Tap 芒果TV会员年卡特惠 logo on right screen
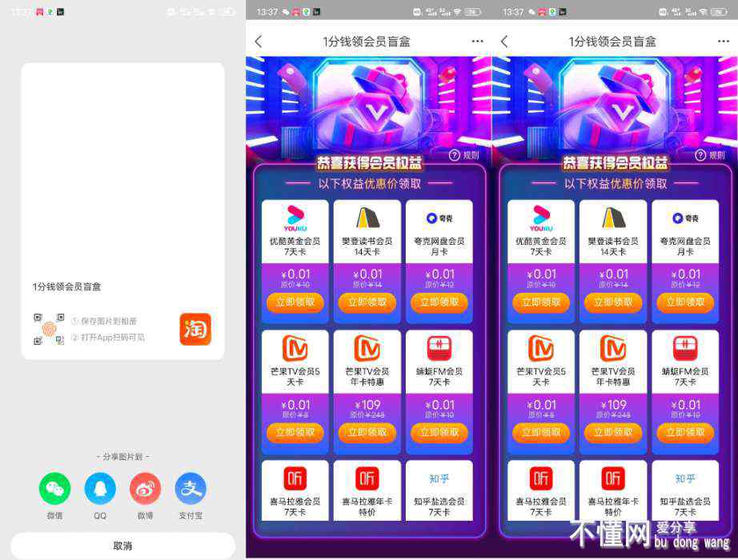738x560 pixels. pyautogui.click(x=613, y=348)
